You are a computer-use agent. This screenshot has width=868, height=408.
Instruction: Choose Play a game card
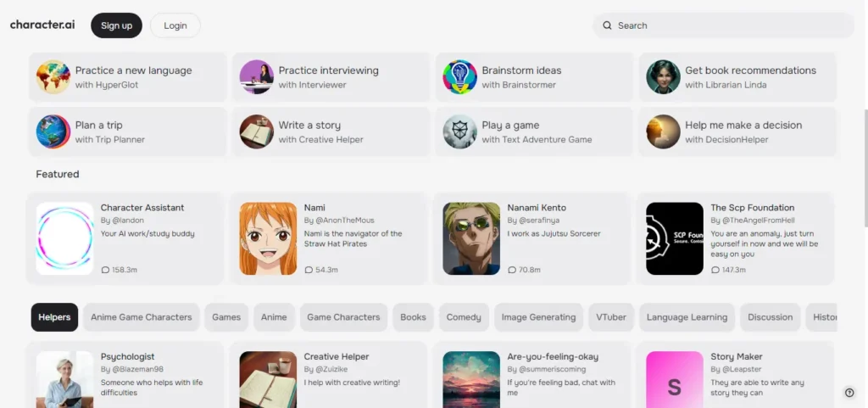pyautogui.click(x=534, y=131)
